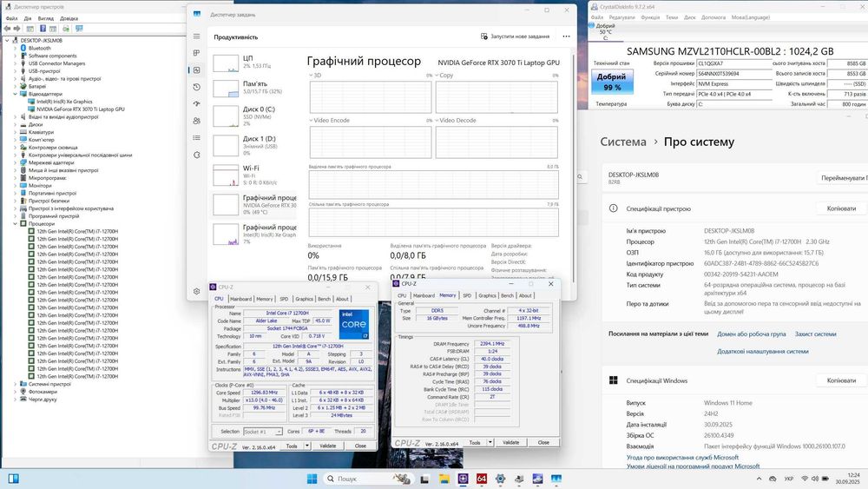Viewport: 868px width, 489px height.
Task: Select Performance page icon in Task Manager sidebar
Action: pyautogui.click(x=196, y=69)
